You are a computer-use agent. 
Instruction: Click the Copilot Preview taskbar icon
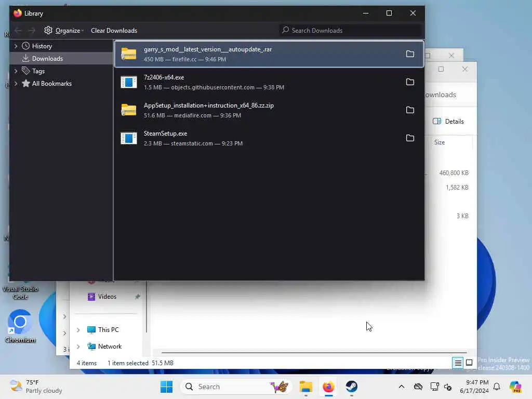click(515, 387)
